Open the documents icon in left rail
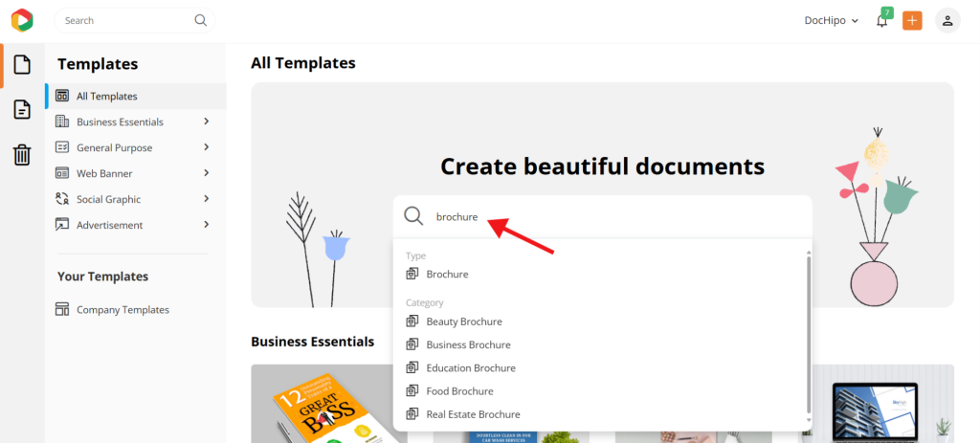This screenshot has height=443, width=980. tap(22, 109)
